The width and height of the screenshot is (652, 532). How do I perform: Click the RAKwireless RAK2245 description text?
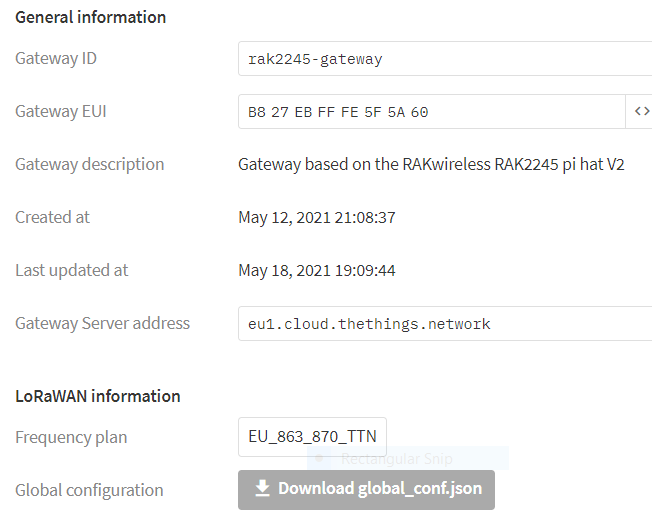click(x=431, y=164)
